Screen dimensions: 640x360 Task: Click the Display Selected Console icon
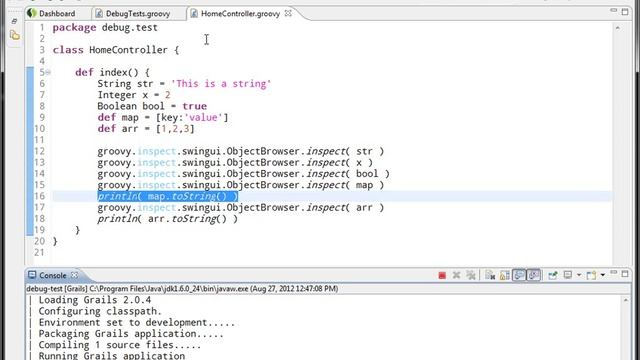click(x=568, y=275)
